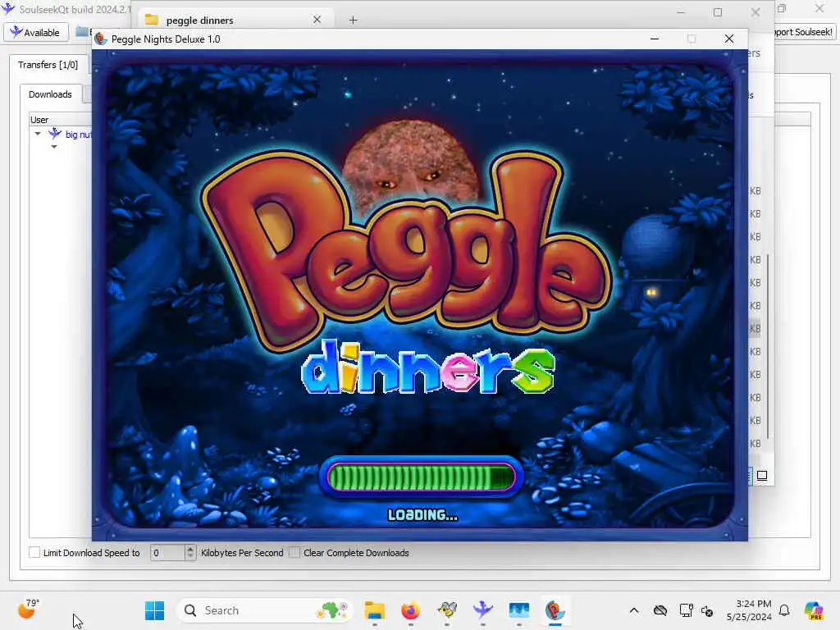Switch to Soulseek via taskbar bird icon
This screenshot has width=840, height=630.
point(482,610)
